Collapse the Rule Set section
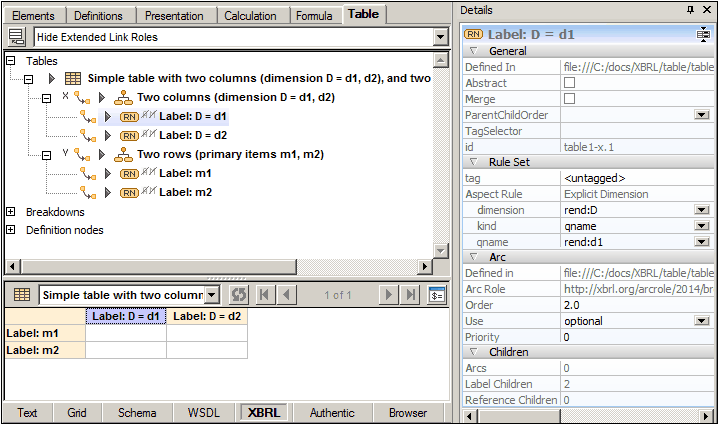 click(x=474, y=162)
